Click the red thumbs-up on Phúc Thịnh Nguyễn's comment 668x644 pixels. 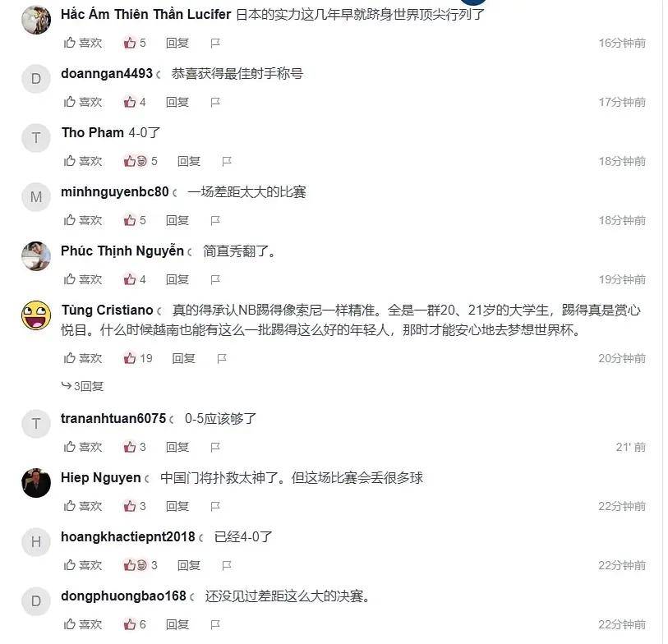[130, 280]
